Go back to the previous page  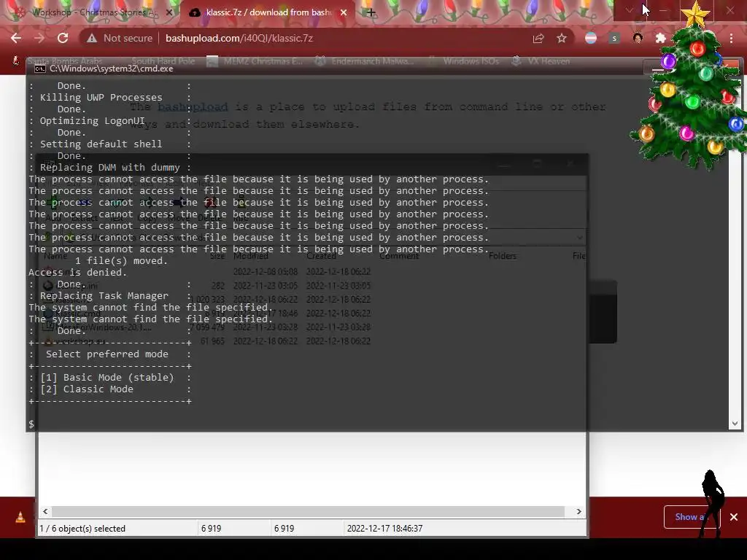click(16, 38)
